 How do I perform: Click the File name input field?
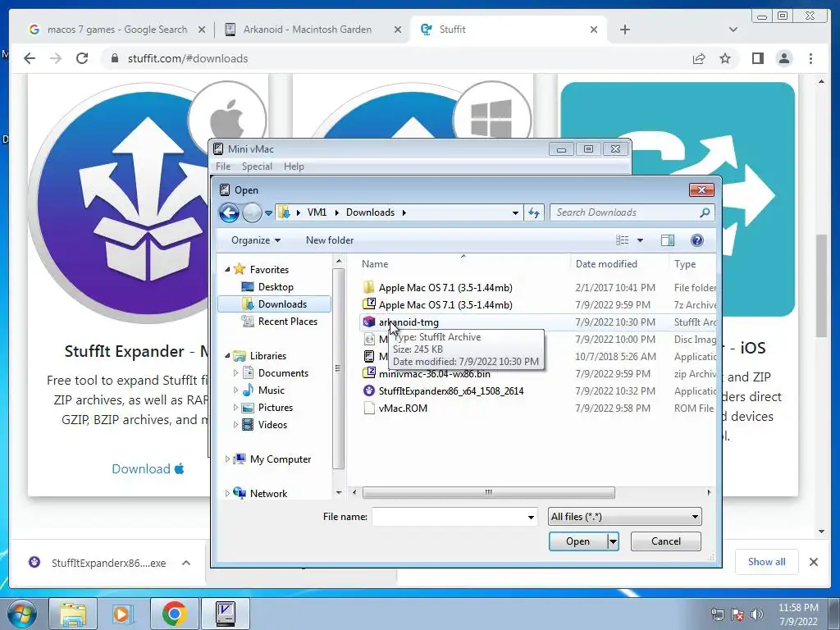(449, 517)
